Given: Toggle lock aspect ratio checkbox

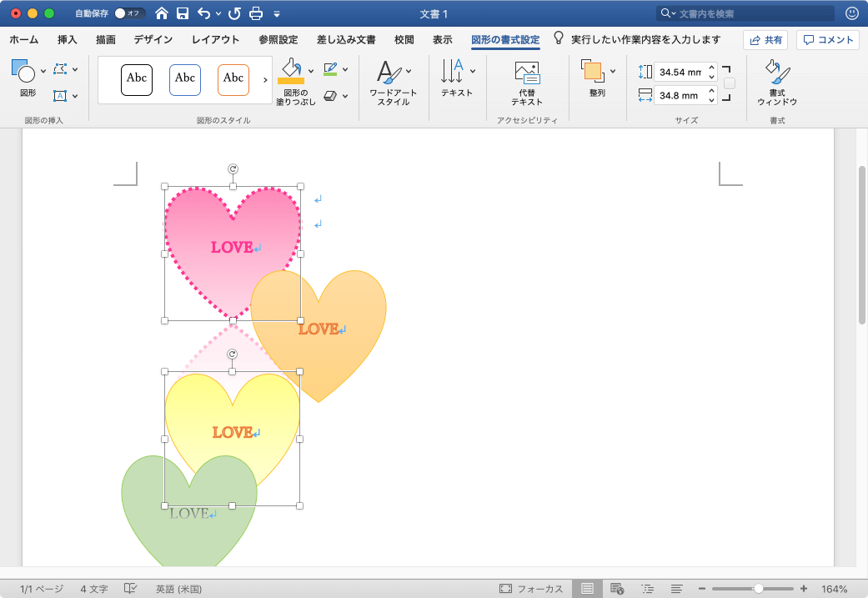Looking at the screenshot, I should (x=730, y=83).
